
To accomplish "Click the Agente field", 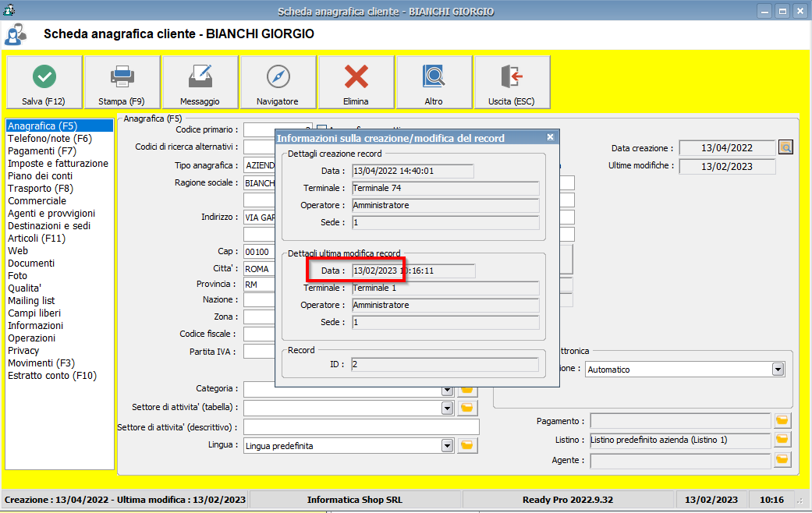I will coord(680,460).
